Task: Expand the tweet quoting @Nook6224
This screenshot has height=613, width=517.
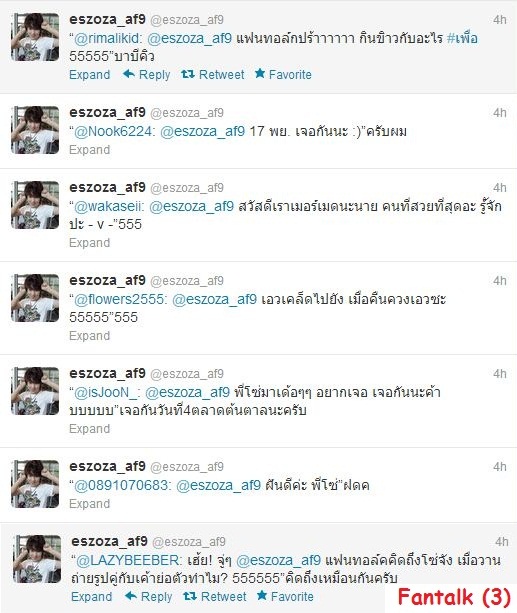Action: pos(90,150)
